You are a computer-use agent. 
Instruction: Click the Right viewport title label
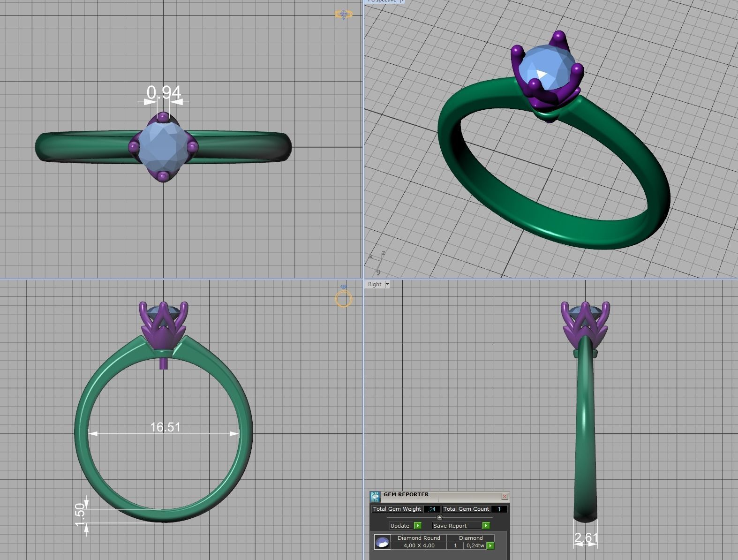pos(375,284)
